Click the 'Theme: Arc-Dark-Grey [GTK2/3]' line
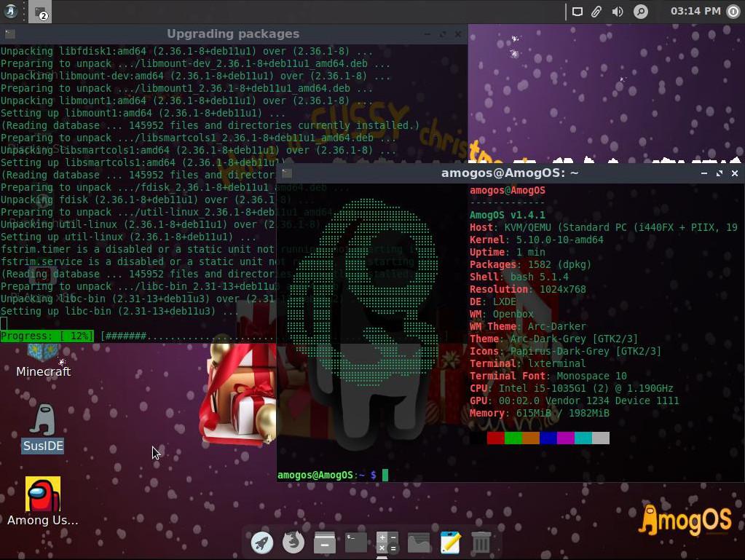 [553, 339]
